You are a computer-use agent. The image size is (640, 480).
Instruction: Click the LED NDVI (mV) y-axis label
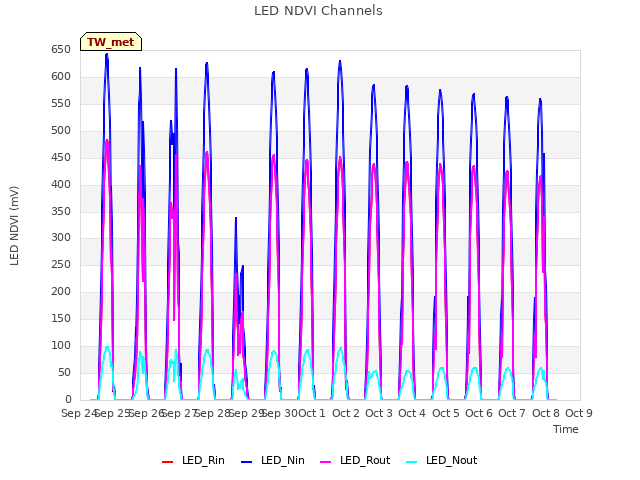[14, 225]
